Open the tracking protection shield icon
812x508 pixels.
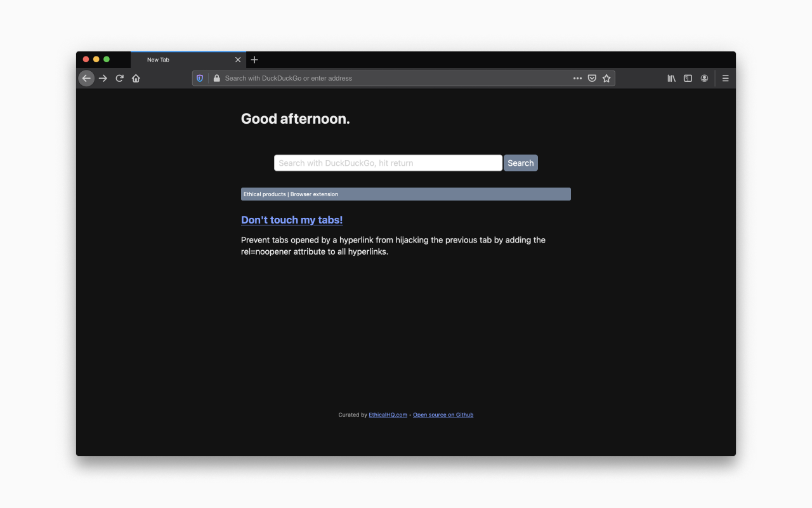[x=200, y=78]
